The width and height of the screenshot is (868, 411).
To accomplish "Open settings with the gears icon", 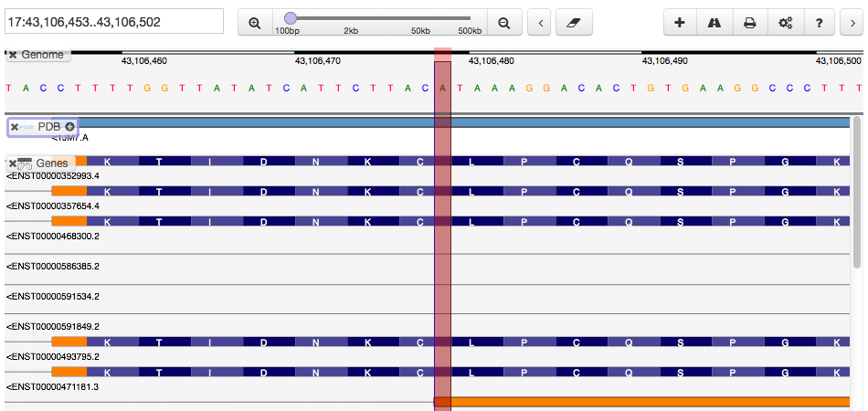I will point(785,23).
